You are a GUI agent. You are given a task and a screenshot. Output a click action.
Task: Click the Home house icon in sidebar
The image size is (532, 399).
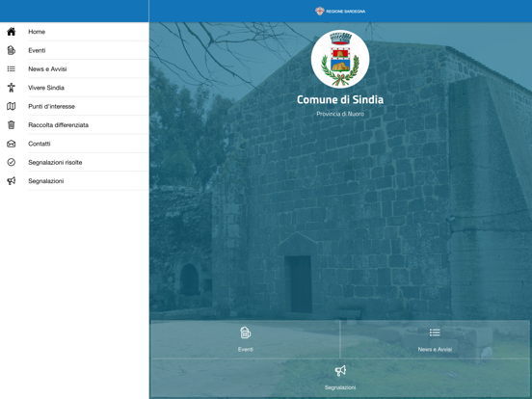(x=12, y=32)
